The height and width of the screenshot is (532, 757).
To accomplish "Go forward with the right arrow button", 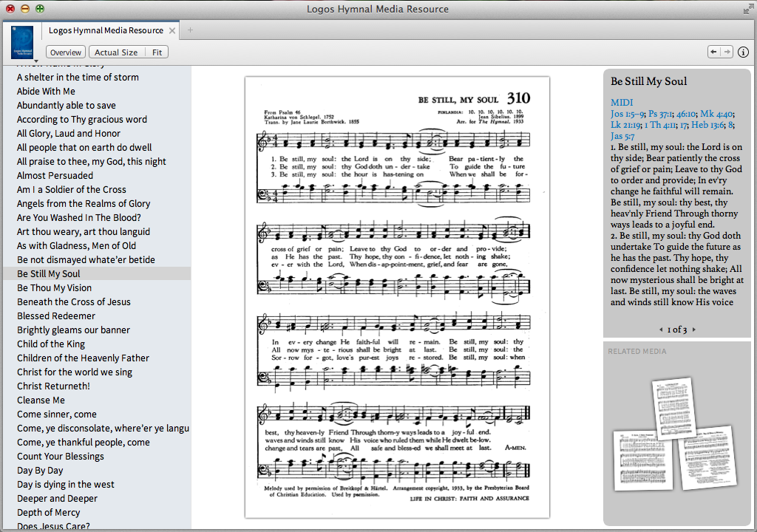I will tap(727, 52).
